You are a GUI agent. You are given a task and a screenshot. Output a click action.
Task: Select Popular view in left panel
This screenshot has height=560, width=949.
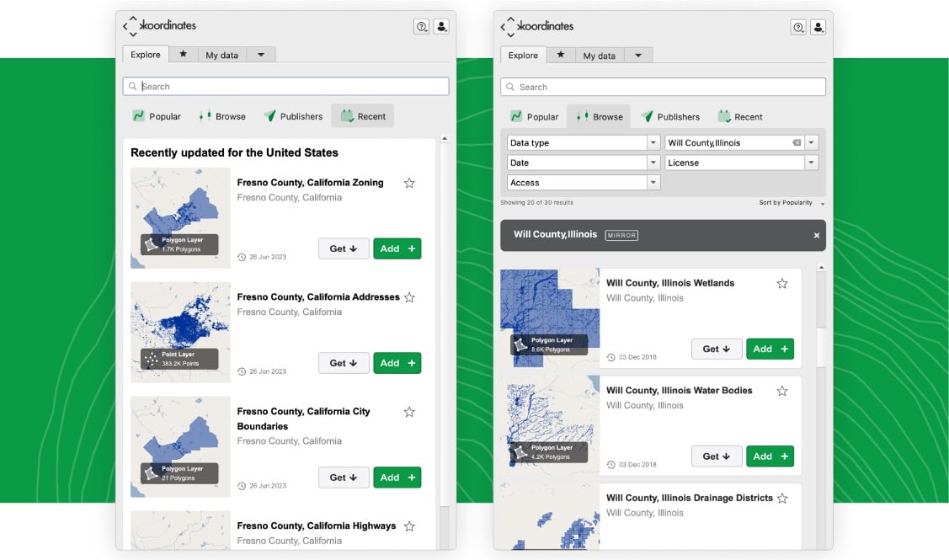pos(157,116)
